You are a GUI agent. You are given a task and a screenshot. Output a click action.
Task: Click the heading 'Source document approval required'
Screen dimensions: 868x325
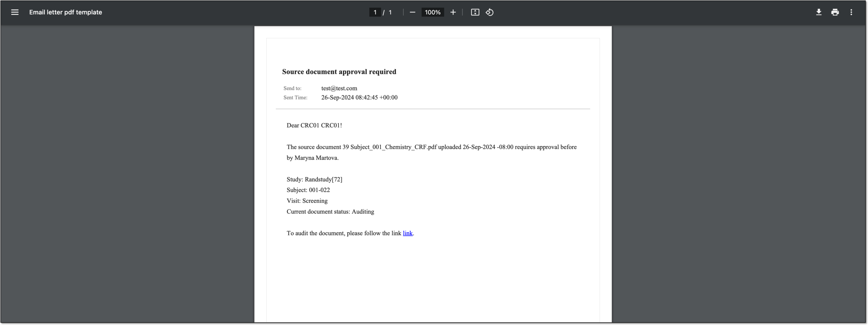(339, 72)
